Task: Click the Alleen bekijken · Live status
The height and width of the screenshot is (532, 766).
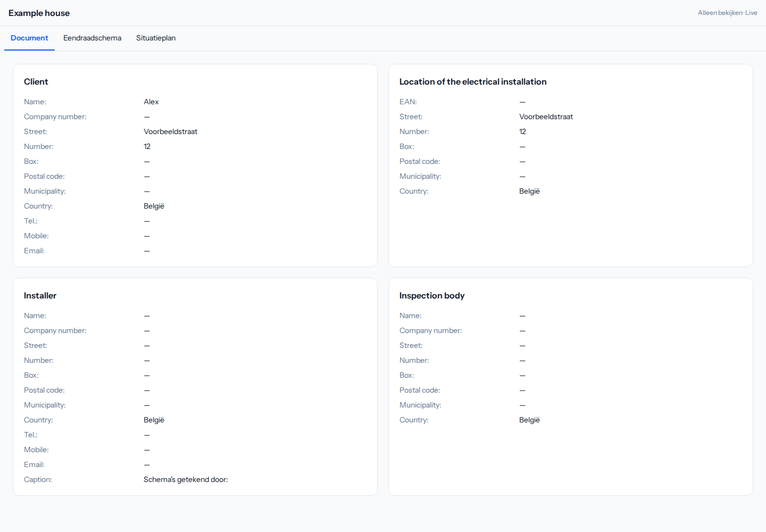Action: pos(727,13)
